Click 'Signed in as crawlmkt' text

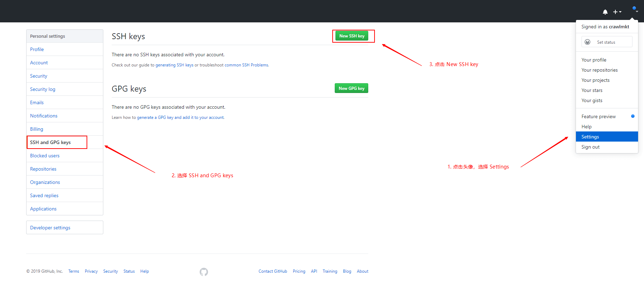[605, 27]
